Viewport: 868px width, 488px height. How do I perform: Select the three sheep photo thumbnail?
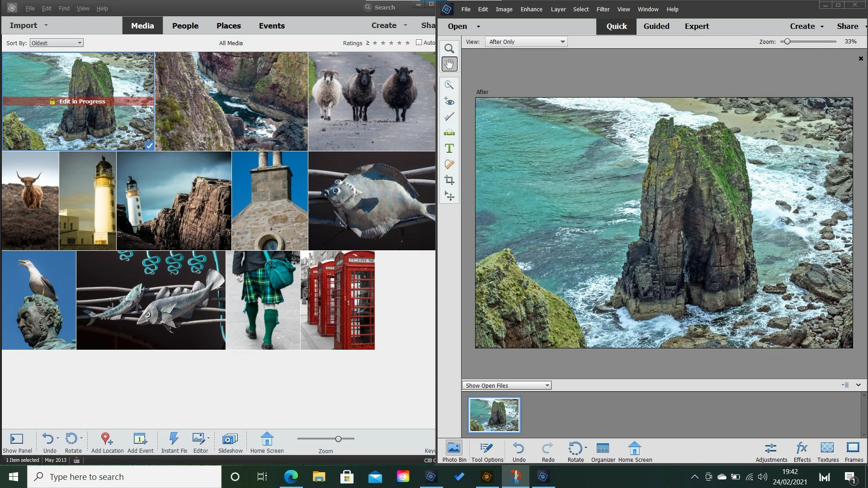click(371, 101)
